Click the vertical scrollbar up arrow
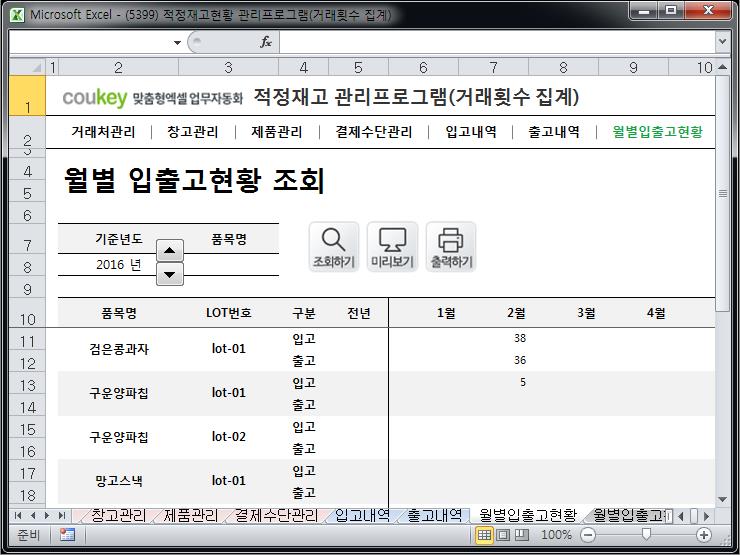 [722, 67]
